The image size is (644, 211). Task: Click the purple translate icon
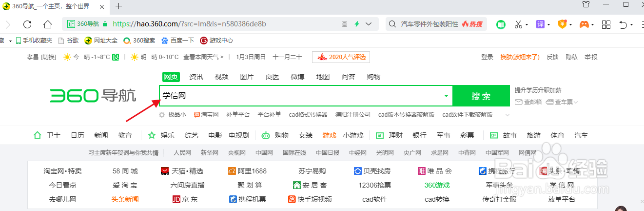pos(540,24)
